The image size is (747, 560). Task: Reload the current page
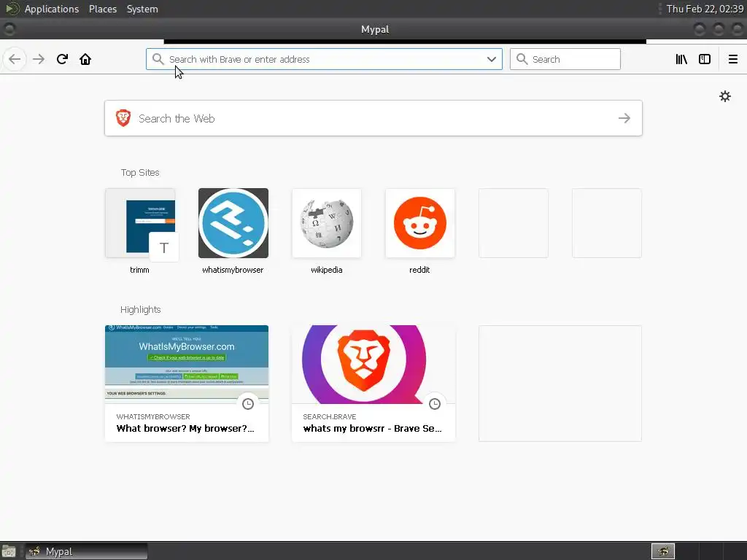pyautogui.click(x=62, y=59)
